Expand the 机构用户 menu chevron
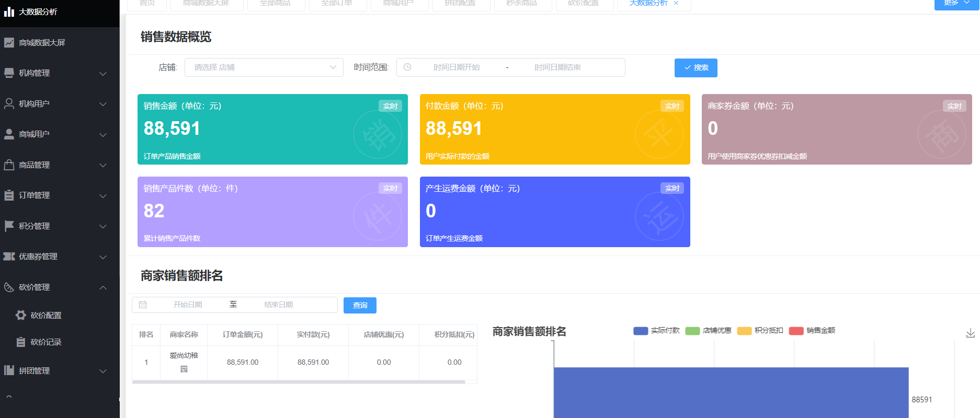Screen dimensions: 980x418 [103, 104]
